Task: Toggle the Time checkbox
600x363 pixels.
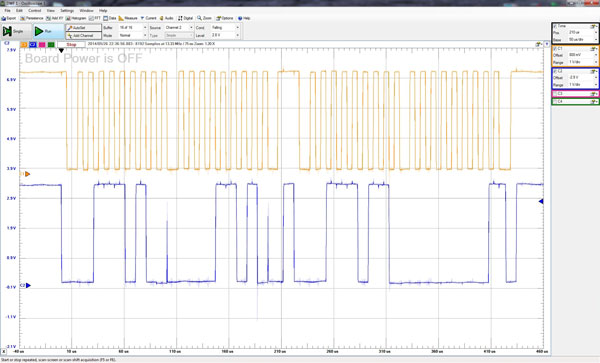Action: click(x=555, y=26)
